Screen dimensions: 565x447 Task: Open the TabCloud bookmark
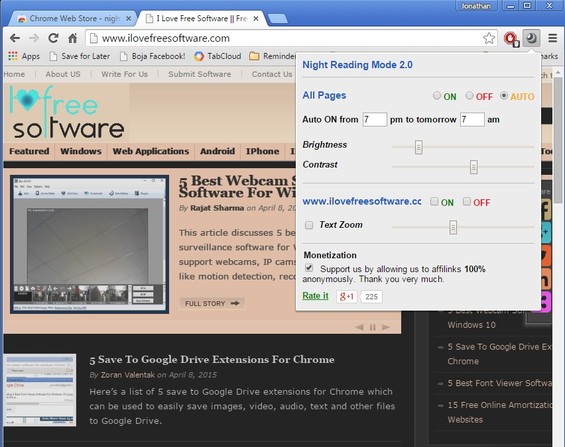[x=218, y=56]
